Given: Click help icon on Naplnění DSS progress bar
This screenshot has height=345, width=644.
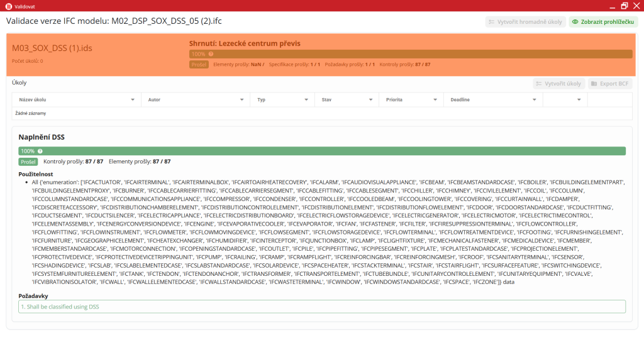Looking at the screenshot, I should pos(40,151).
